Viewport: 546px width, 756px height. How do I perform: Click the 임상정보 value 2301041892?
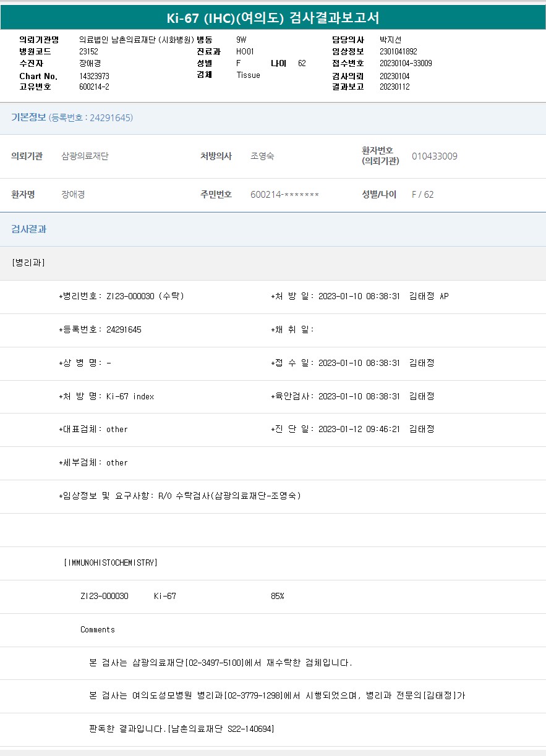pyautogui.click(x=398, y=52)
